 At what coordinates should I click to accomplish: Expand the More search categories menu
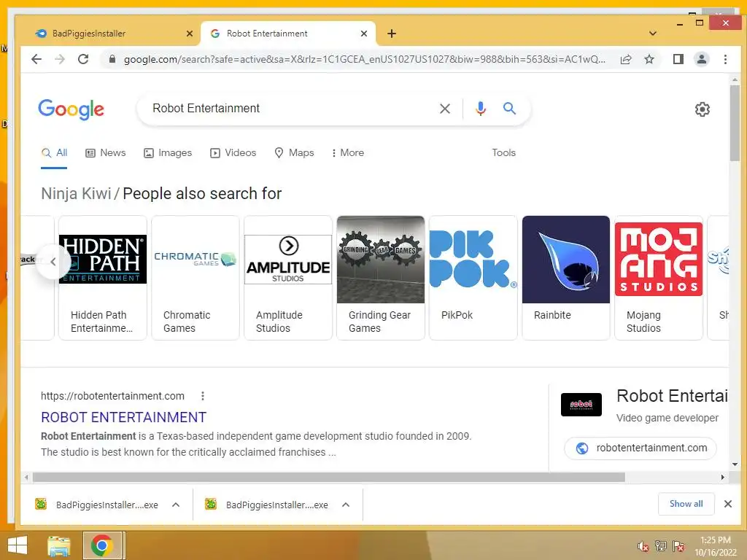(x=348, y=153)
